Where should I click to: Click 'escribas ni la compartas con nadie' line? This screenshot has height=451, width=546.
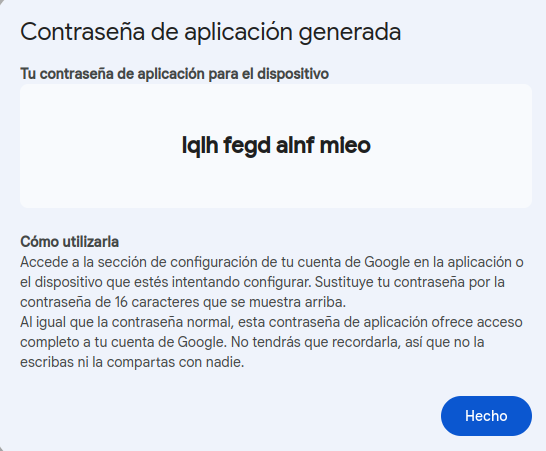pyautogui.click(x=132, y=362)
